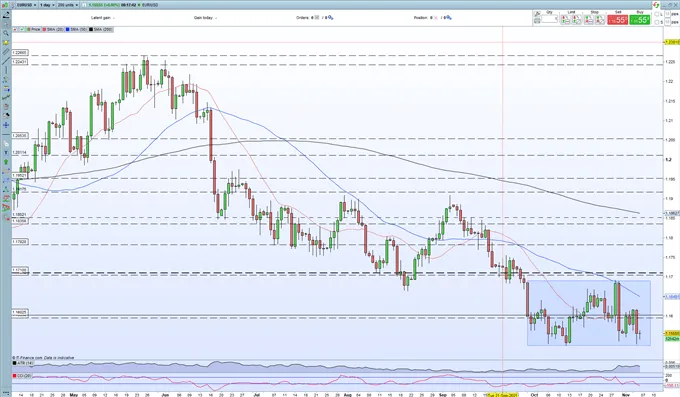Click the Qty input field
Image resolution: width=680 pixels, height=397 pixels.
pyautogui.click(x=550, y=19)
